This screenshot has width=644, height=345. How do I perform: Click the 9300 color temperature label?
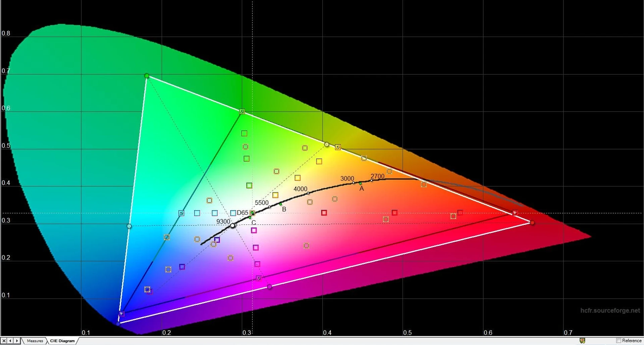point(223,221)
